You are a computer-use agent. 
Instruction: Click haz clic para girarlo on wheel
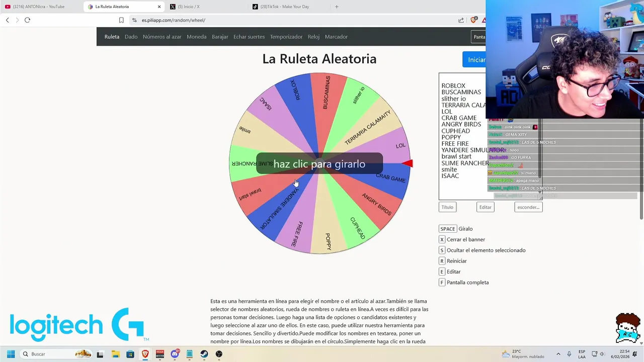(x=319, y=164)
